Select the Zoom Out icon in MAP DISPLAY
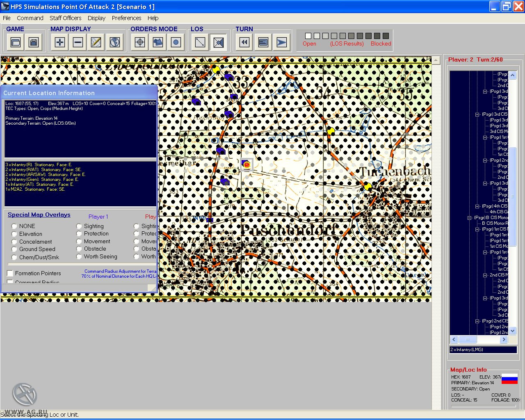This screenshot has height=420, width=525. click(78, 42)
